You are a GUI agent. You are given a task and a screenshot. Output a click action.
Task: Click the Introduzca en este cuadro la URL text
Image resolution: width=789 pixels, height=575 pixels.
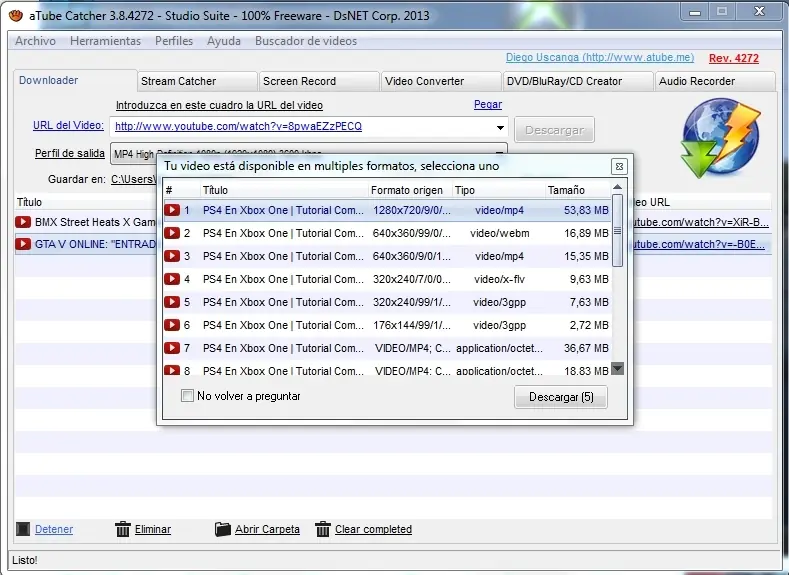(x=219, y=105)
